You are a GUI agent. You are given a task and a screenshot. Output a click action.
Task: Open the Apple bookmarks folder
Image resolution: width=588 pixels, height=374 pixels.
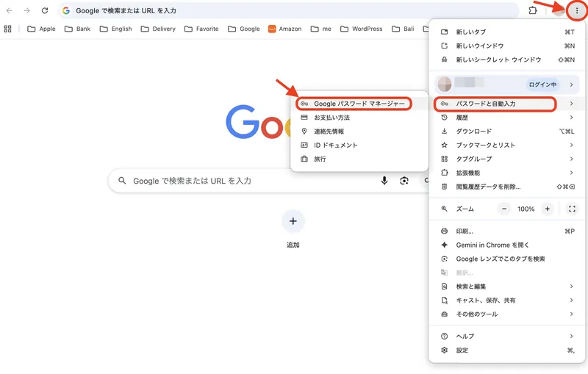coord(41,29)
